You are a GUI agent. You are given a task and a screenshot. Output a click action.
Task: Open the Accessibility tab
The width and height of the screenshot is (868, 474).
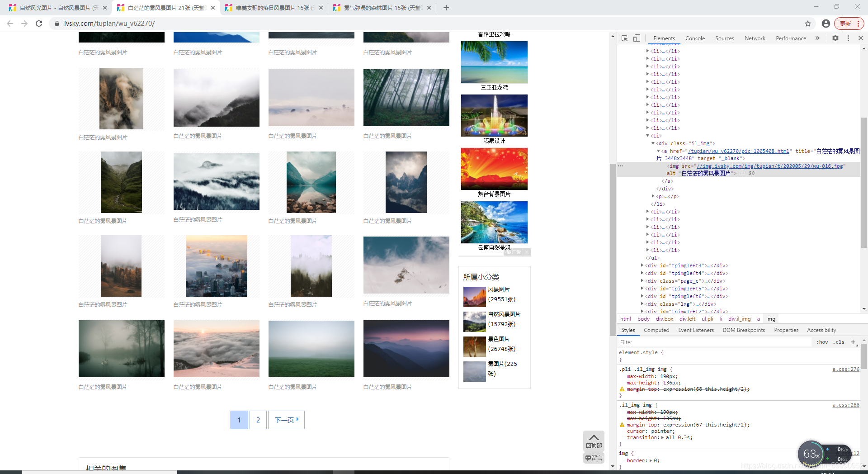(x=821, y=330)
